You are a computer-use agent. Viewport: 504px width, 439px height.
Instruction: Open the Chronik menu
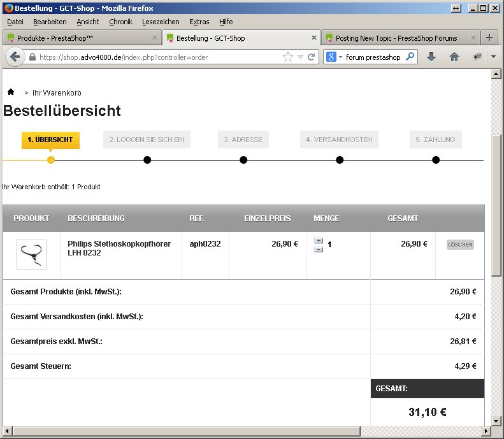coord(120,22)
